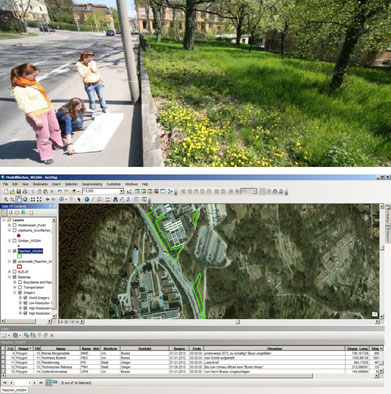Screen dimensions: 391x394
Task: Click the Find binoculars icon
Action: click(115, 199)
